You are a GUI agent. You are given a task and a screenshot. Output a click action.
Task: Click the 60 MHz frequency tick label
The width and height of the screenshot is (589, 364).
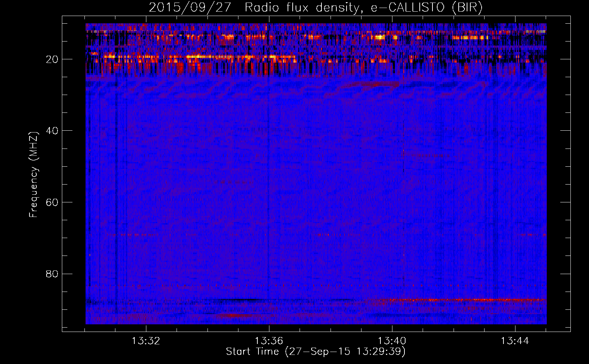pyautogui.click(x=52, y=202)
